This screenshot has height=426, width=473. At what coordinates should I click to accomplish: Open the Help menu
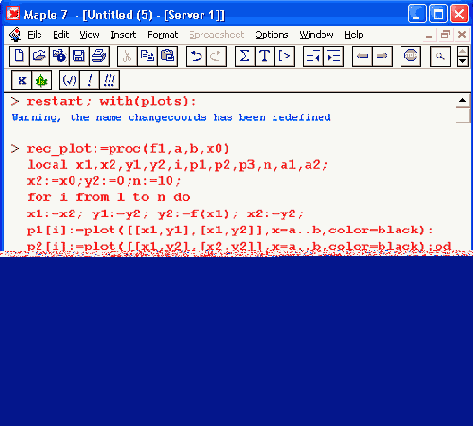354,35
